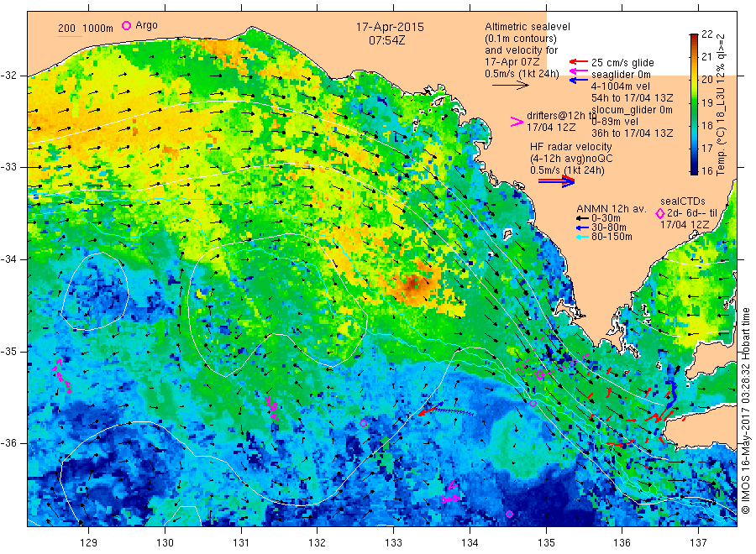
Task: Click the '25 cm/s glide' label
Action: pyautogui.click(x=623, y=63)
